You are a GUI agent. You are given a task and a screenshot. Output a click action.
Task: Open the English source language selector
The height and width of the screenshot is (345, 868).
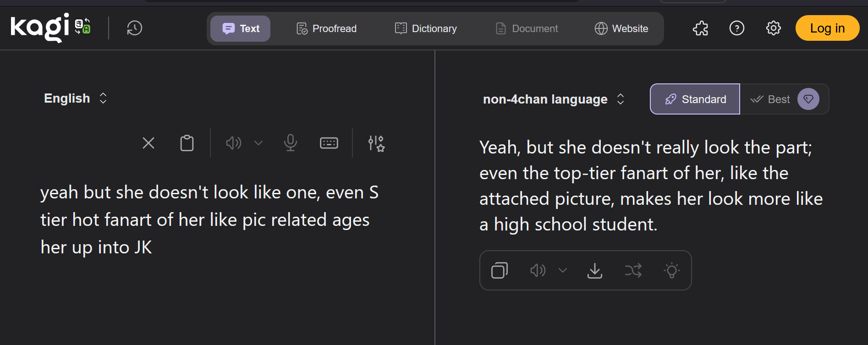pos(76,98)
